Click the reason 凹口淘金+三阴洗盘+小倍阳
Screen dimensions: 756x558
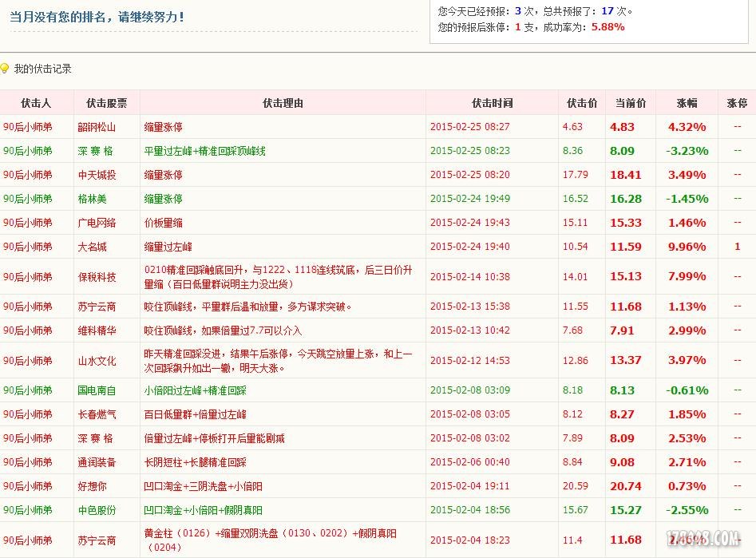click(203, 486)
